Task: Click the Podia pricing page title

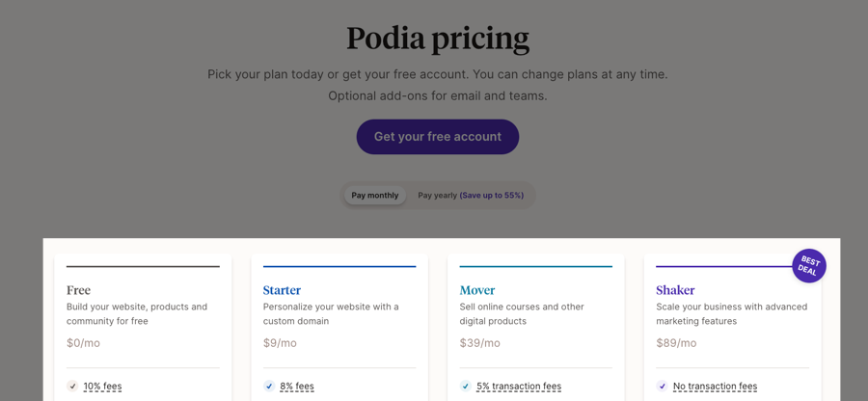Action: (x=438, y=39)
